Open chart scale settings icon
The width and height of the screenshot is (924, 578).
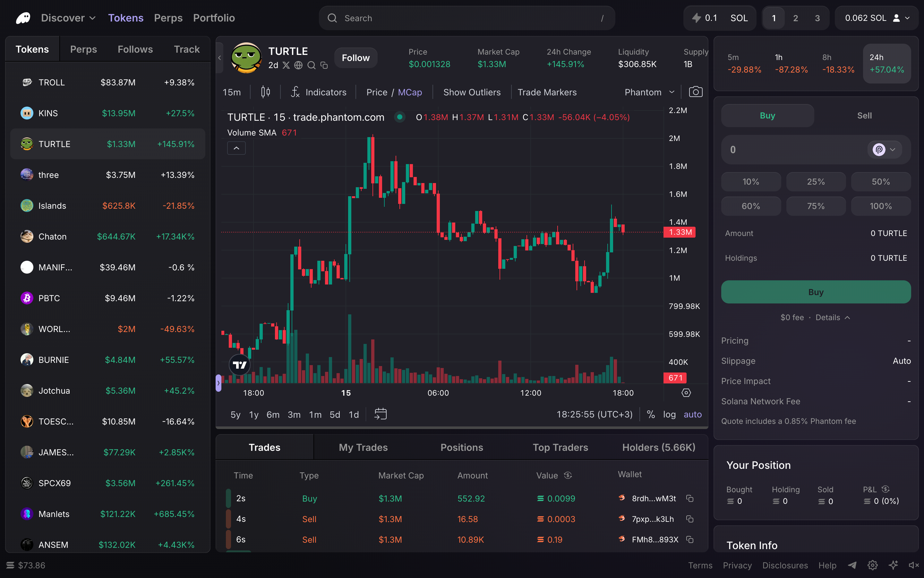686,393
